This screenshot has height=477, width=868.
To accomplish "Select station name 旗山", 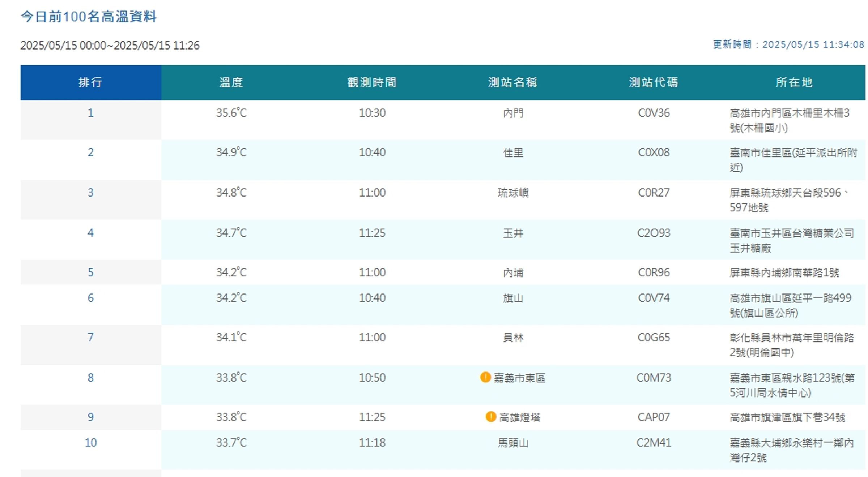I will 513,298.
